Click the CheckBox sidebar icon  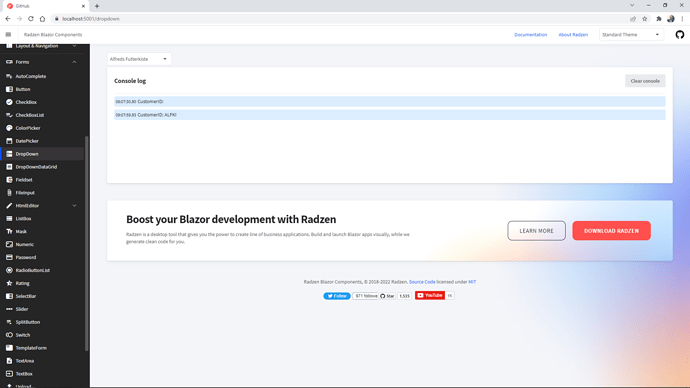click(x=9, y=102)
